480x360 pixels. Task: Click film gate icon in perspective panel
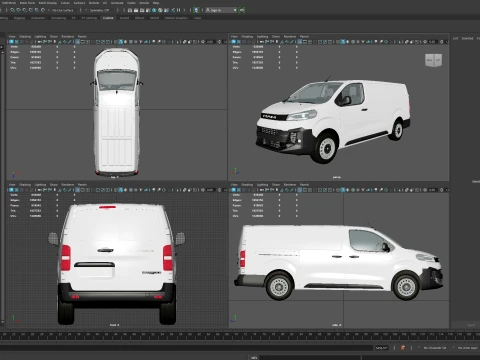(x=305, y=42)
